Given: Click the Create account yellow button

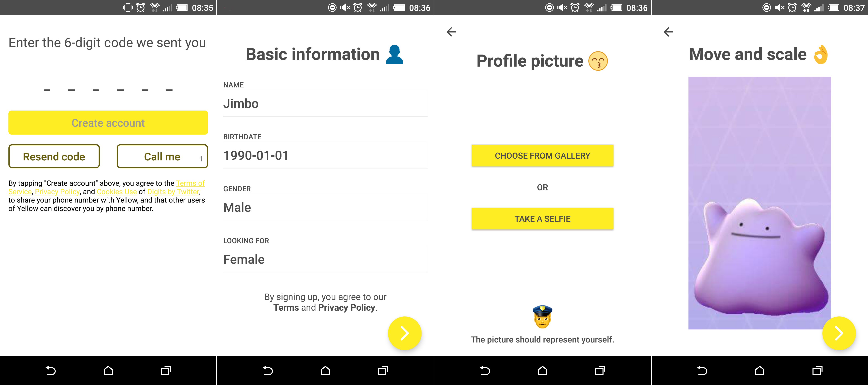Looking at the screenshot, I should point(109,123).
